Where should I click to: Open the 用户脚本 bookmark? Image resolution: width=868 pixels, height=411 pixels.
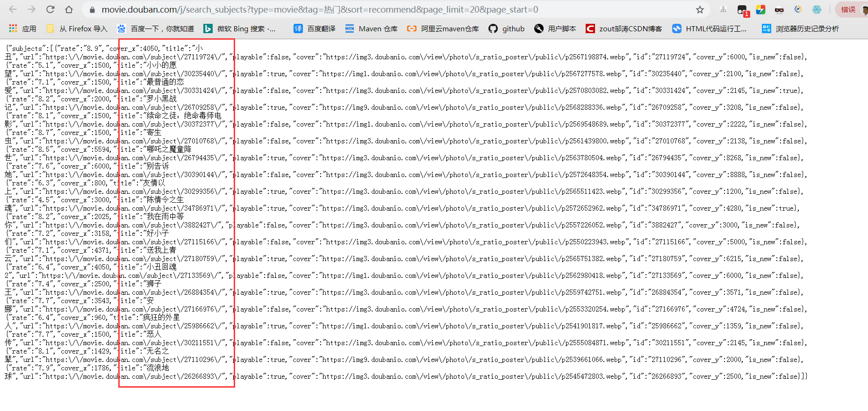coord(555,28)
